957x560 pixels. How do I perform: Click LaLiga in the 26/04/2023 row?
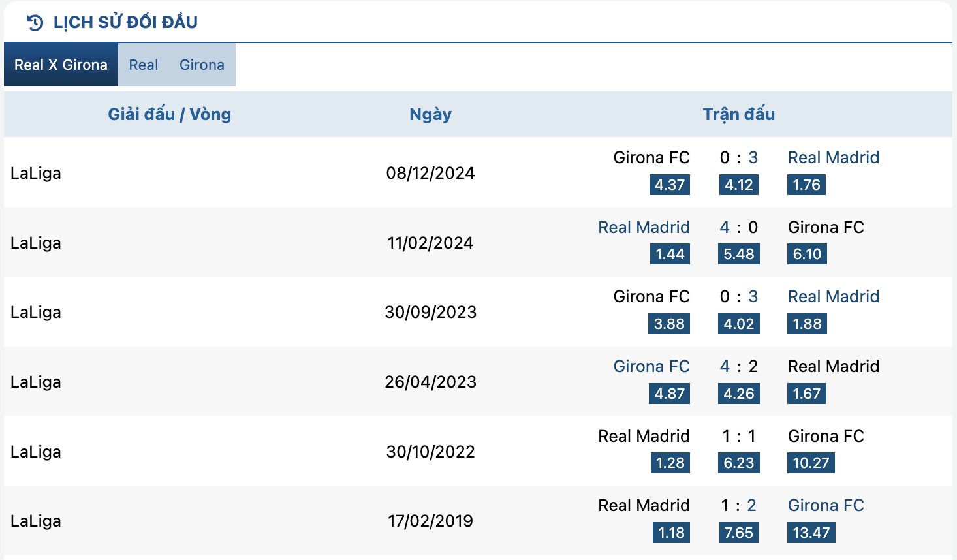point(36,382)
